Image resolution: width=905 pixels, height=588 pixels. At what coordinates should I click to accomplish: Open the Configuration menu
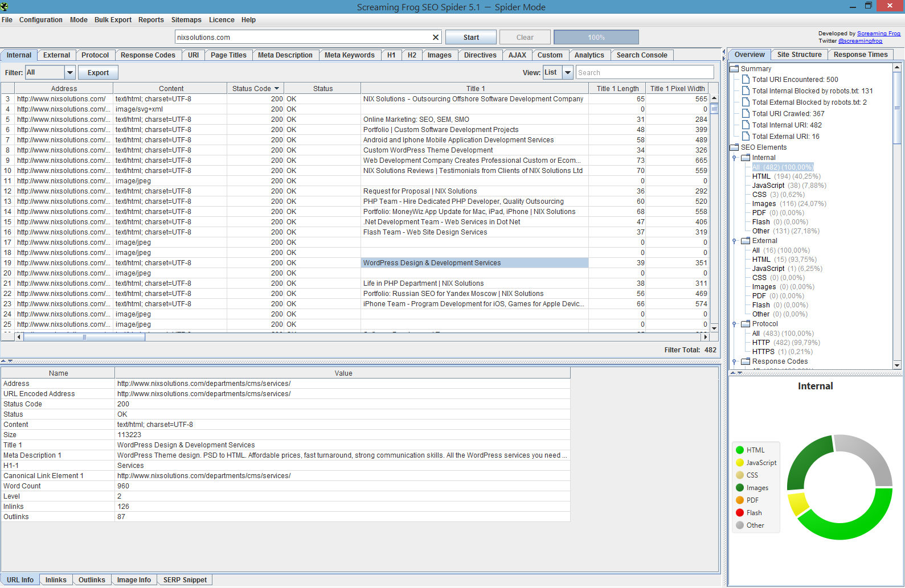coord(41,20)
